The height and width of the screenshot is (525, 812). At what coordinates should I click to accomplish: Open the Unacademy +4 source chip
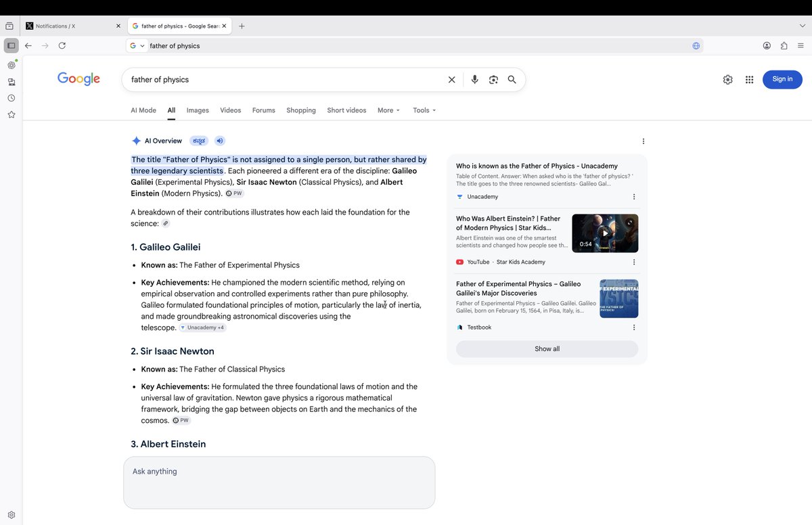(202, 327)
